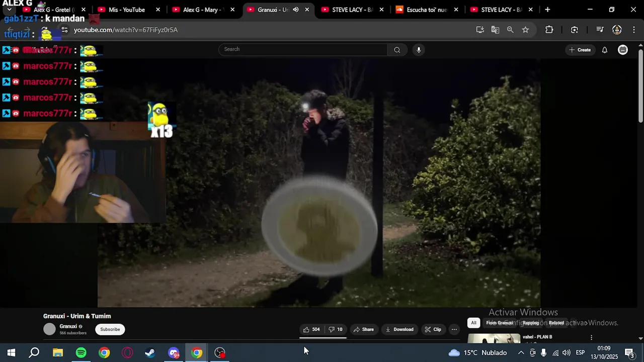Image resolution: width=644 pixels, height=362 pixels.
Task: Create a clip with the scissors button
Action: 433,329
